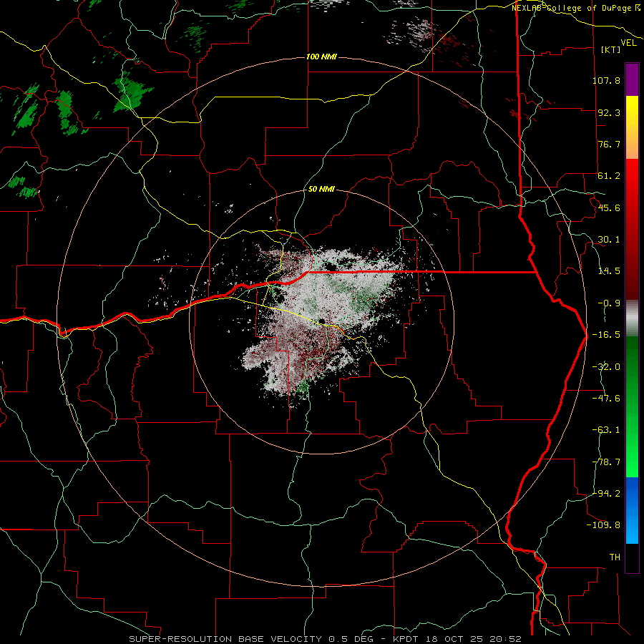
Task: Click the VEL legend title
Action: point(628,43)
